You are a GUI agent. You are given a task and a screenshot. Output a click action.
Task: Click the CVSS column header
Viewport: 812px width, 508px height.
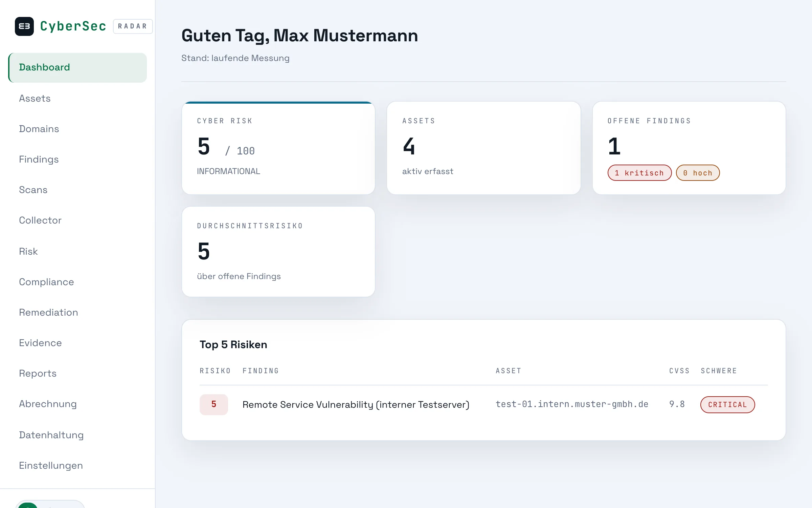(x=679, y=371)
